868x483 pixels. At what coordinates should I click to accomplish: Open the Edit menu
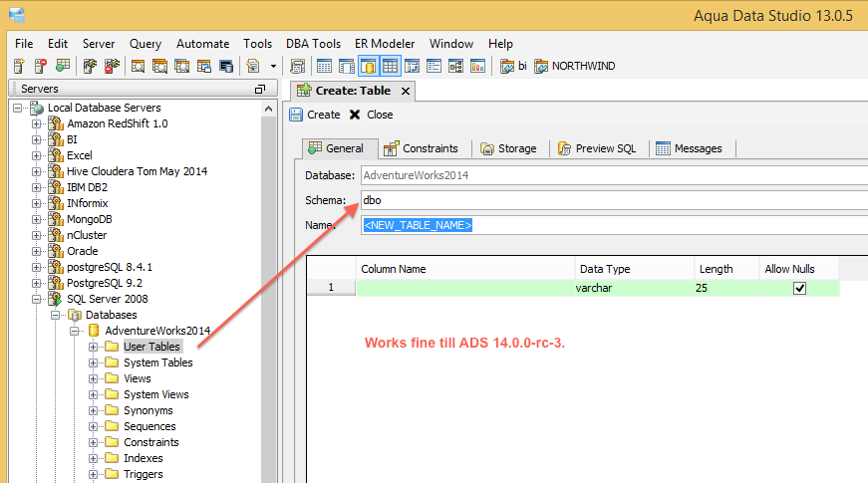pyautogui.click(x=58, y=44)
